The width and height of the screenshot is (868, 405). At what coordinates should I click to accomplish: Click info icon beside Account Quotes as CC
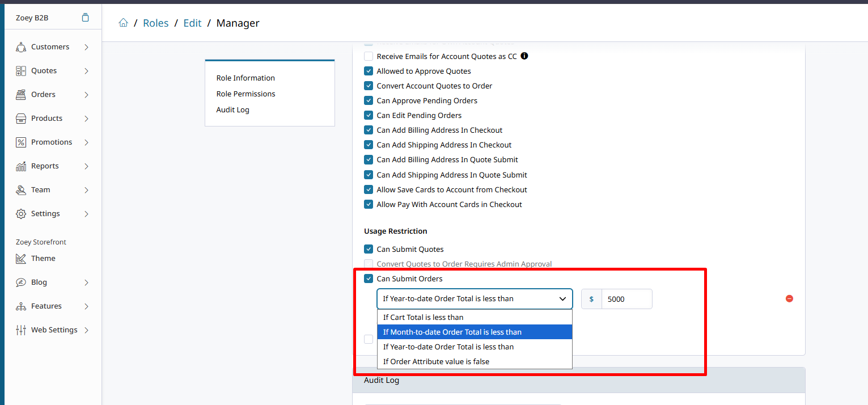click(x=524, y=56)
